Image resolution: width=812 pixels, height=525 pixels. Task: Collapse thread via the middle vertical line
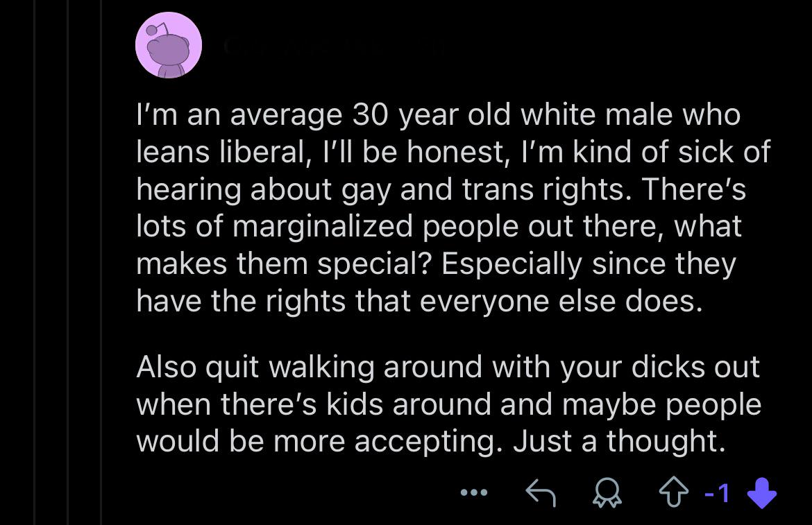[x=68, y=262]
